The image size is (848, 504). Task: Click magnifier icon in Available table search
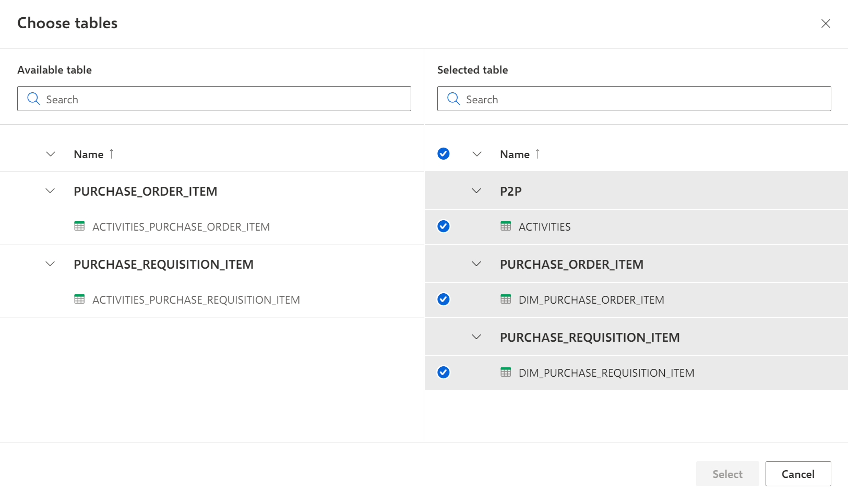pos(33,99)
